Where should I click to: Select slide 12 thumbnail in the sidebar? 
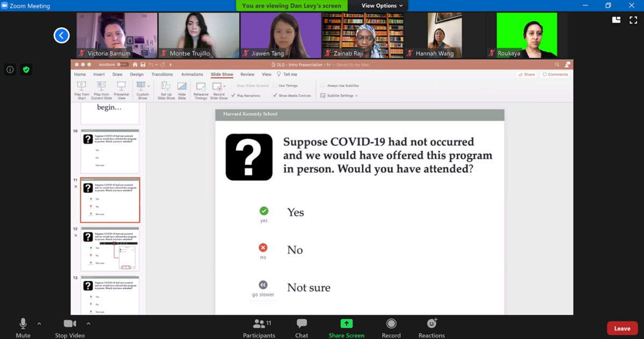coord(109,250)
